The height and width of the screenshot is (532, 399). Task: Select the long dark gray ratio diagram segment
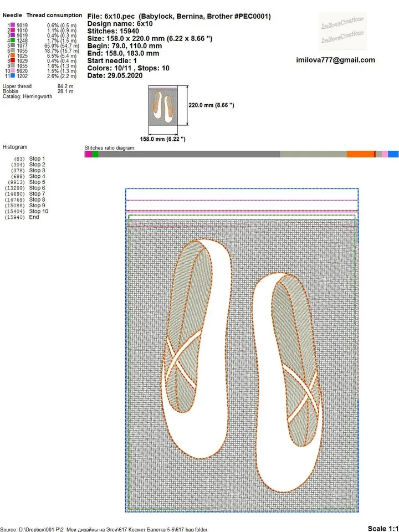(x=189, y=154)
